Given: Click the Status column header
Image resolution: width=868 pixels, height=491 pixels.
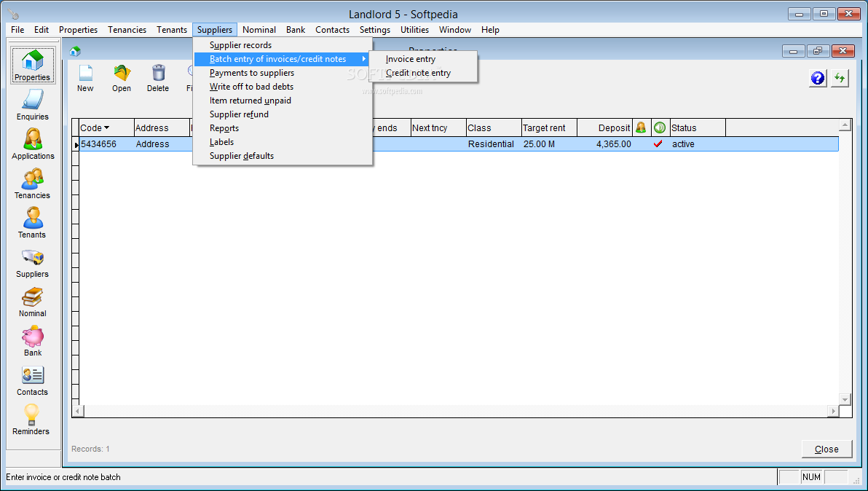Looking at the screenshot, I should tap(698, 128).
